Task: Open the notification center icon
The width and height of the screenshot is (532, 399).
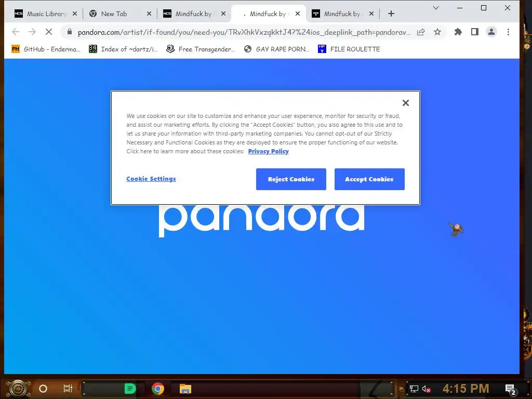Action: [511, 389]
